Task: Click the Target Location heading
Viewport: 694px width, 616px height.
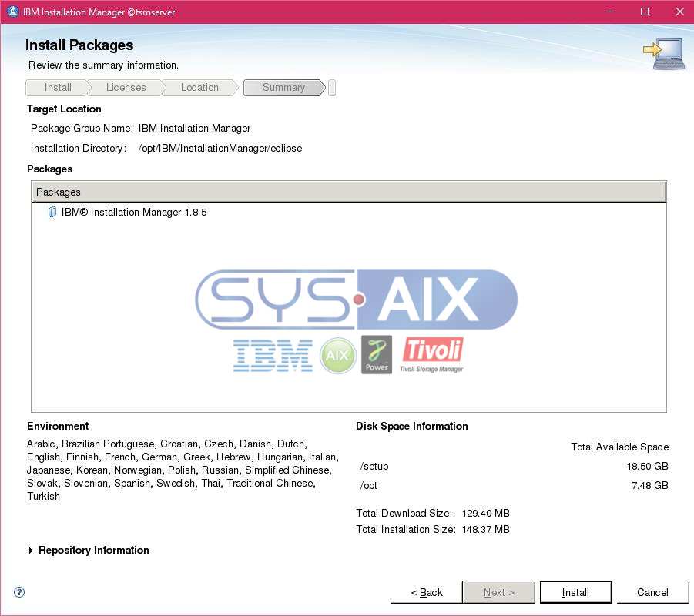Action: click(x=64, y=109)
